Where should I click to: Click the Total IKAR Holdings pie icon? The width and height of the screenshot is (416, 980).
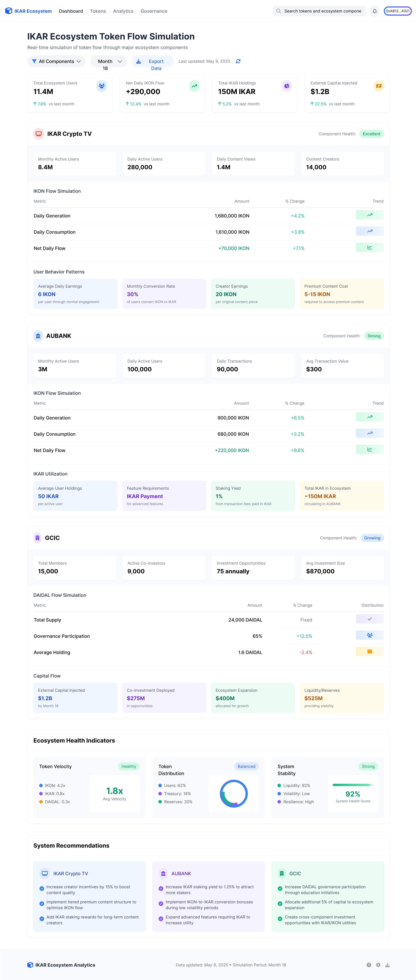tap(287, 86)
